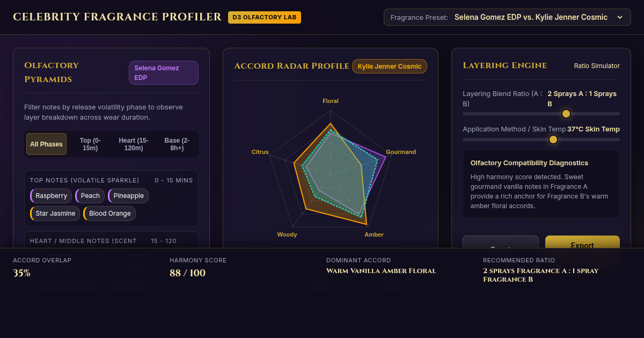Click the 2 Sprays A : 1 Sprays B value
This screenshot has width=644, height=338.
(x=582, y=99)
